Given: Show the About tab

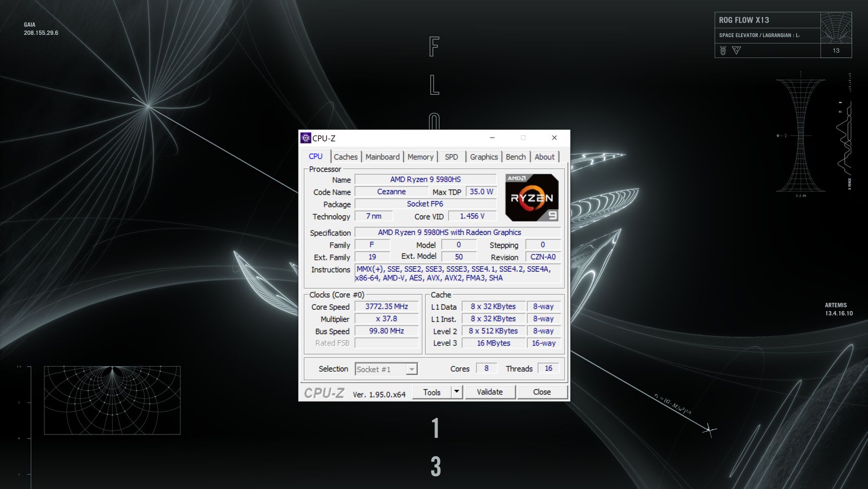Looking at the screenshot, I should tap(545, 157).
